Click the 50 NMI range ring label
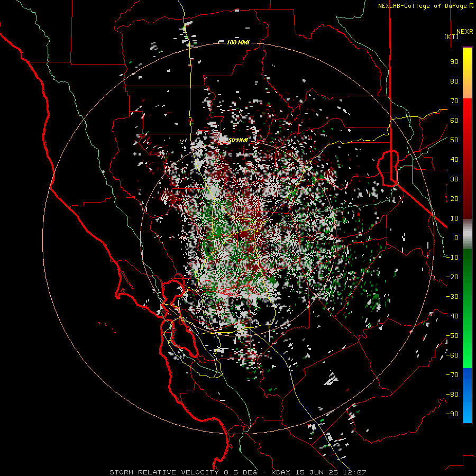The image size is (476, 476). point(238,140)
